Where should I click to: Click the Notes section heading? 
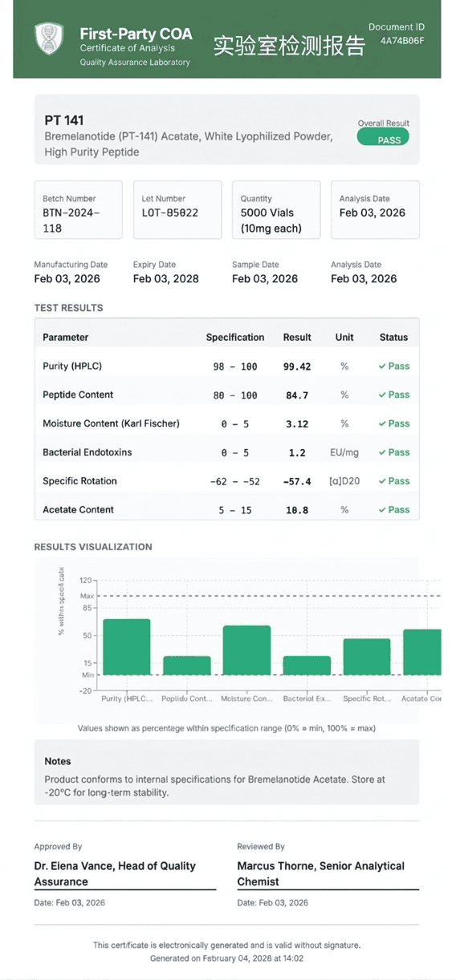coord(58,761)
